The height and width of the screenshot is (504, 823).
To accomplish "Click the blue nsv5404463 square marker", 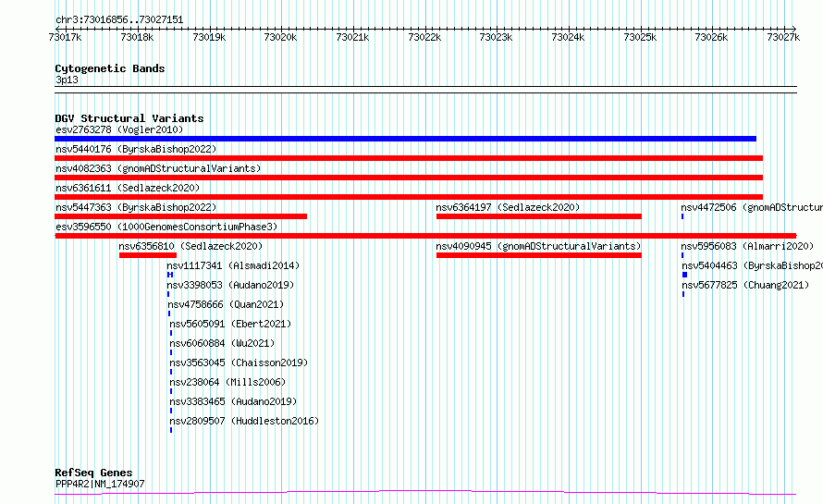I will click(x=684, y=275).
